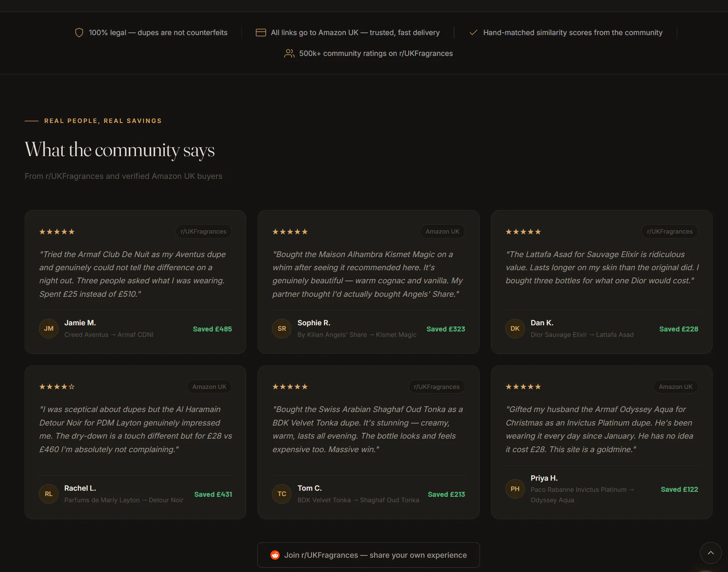Click BDK Velvet Tonka → Shaghaf Oud Tonka
Screen dimensions: 728x572
coord(358,500)
